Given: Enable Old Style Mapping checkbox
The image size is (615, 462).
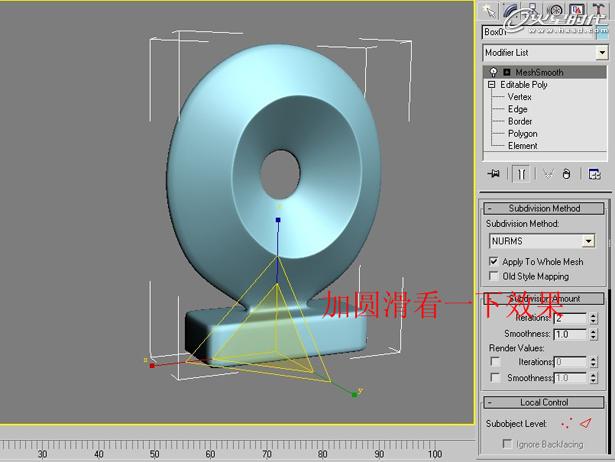Looking at the screenshot, I should tap(494, 276).
